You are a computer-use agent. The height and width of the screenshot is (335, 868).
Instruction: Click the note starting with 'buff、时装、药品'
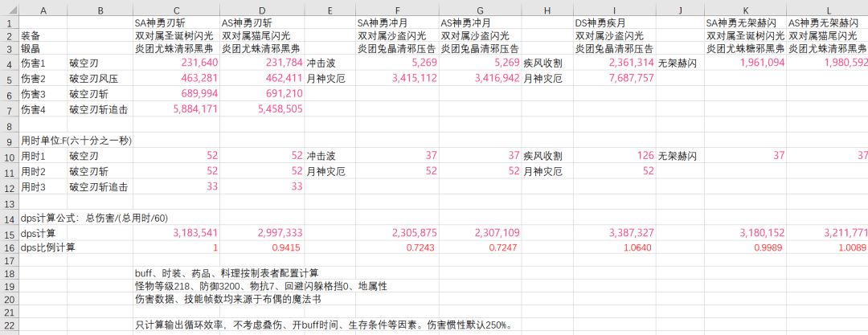click(227, 273)
